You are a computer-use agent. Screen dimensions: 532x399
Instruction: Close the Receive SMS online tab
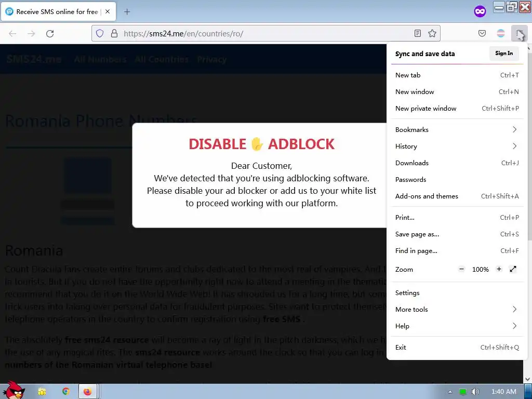[x=108, y=11]
